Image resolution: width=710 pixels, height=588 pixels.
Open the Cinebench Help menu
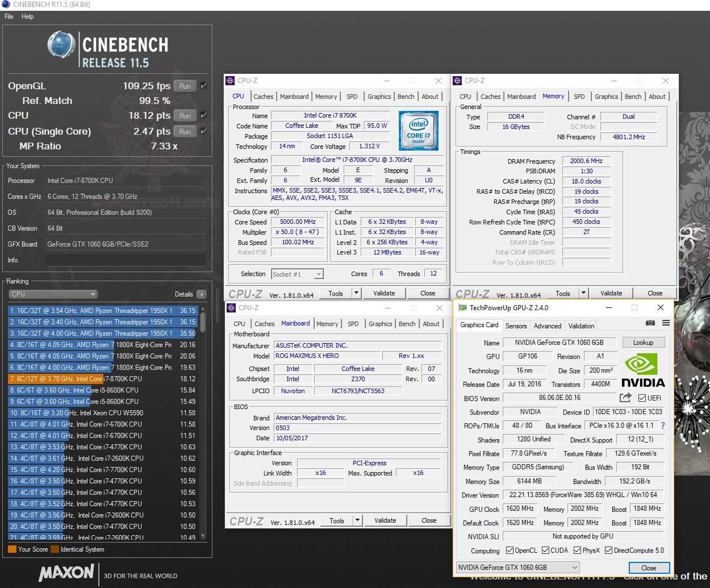click(x=28, y=16)
